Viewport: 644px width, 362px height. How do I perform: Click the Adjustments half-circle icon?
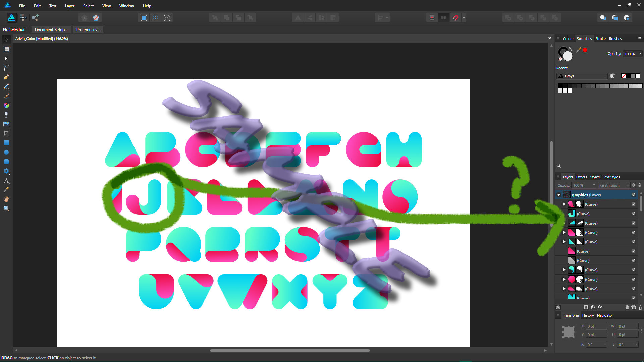click(x=593, y=307)
